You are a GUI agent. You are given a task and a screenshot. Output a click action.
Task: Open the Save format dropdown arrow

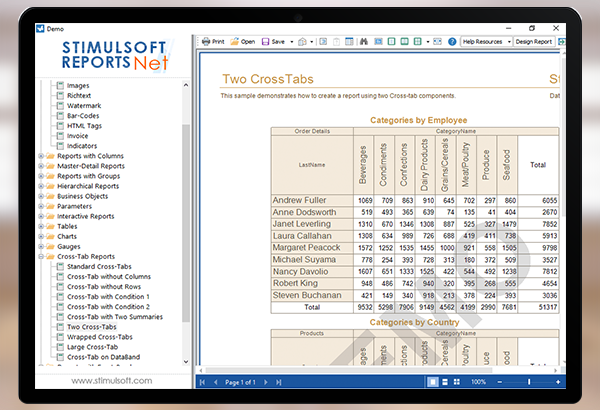(292, 42)
